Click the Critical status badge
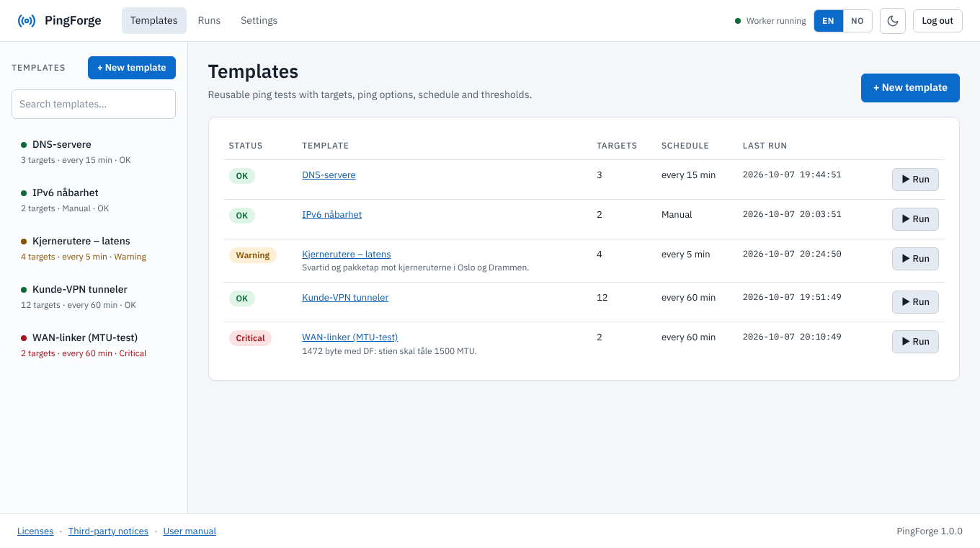The height and width of the screenshot is (548, 980). click(x=250, y=338)
